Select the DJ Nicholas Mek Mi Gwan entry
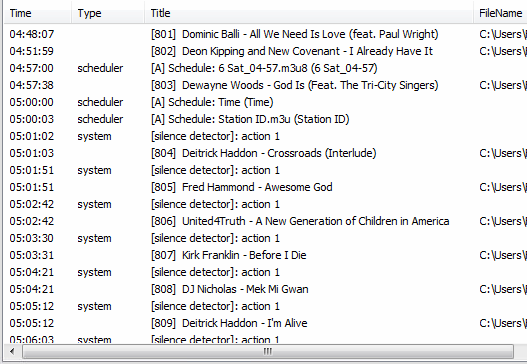527x364 pixels. coord(266,289)
